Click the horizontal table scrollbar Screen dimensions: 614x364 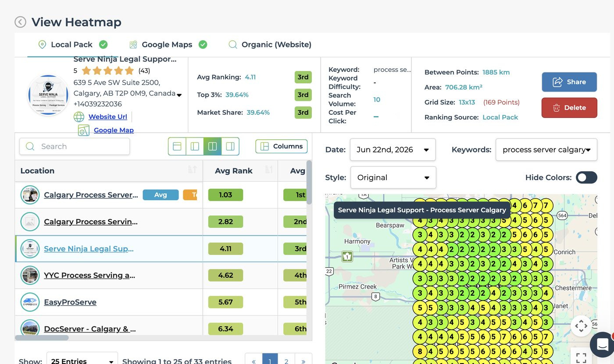(42, 338)
